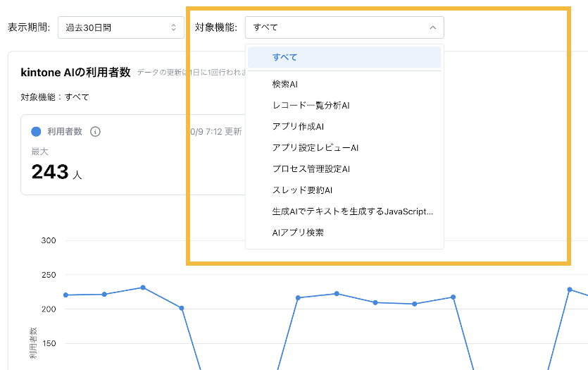
Task: Click the 対象機能：すべて label under heading
Action: click(55, 97)
